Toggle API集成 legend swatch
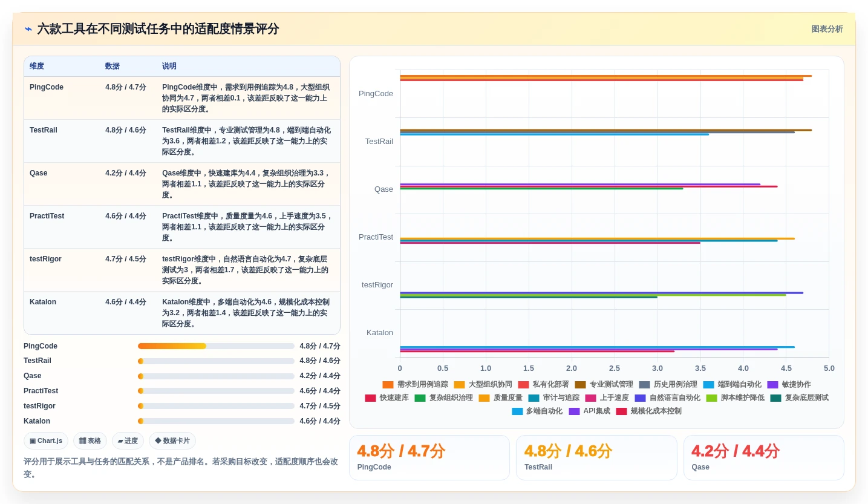The image size is (868, 504). (574, 411)
